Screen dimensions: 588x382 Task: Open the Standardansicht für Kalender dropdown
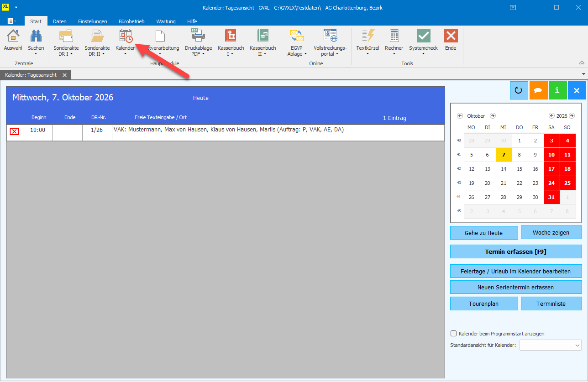coord(550,345)
